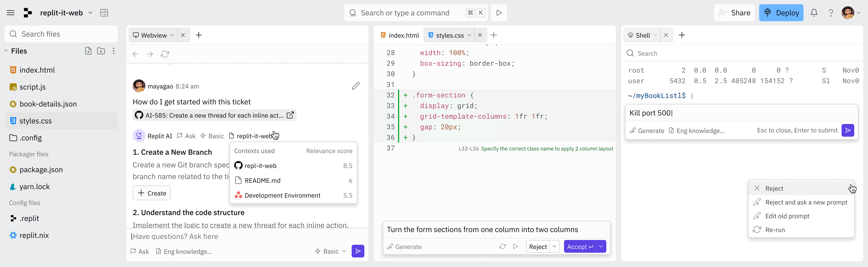Open the replit-it-web project dropdown

coord(90,13)
